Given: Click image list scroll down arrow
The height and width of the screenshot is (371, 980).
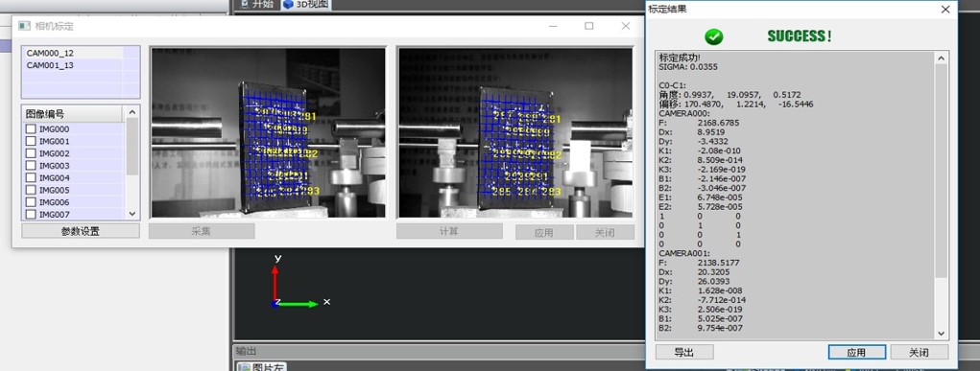Looking at the screenshot, I should (x=132, y=214).
